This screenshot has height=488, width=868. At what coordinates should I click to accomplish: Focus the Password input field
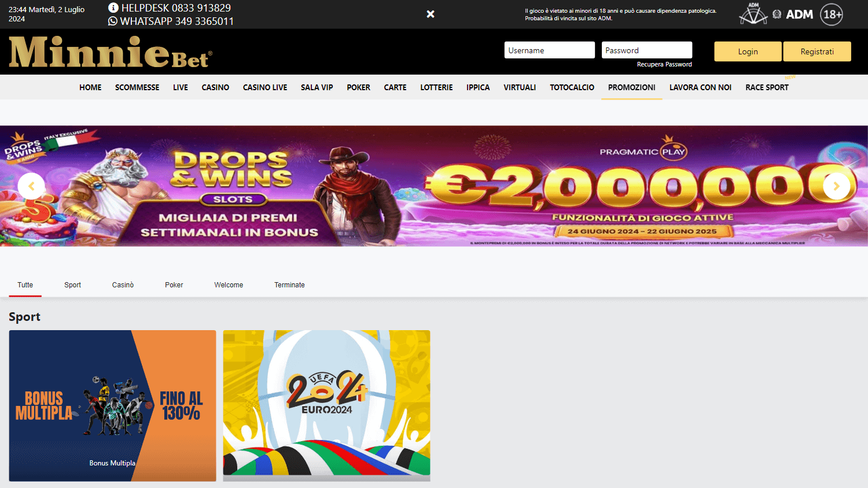646,50
